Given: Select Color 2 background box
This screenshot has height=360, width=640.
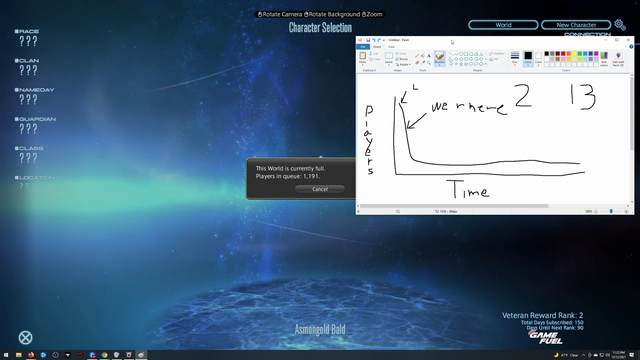Looking at the screenshot, I should 538,59.
